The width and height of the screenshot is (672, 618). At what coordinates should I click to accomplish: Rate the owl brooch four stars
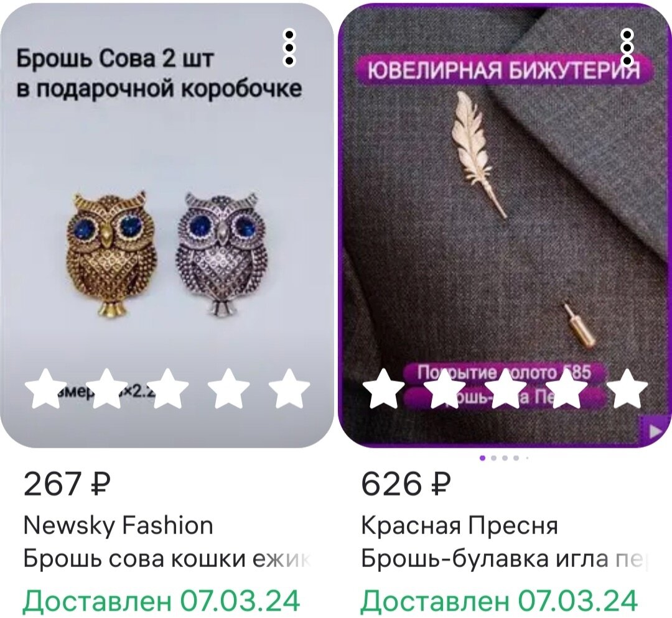click(x=228, y=389)
